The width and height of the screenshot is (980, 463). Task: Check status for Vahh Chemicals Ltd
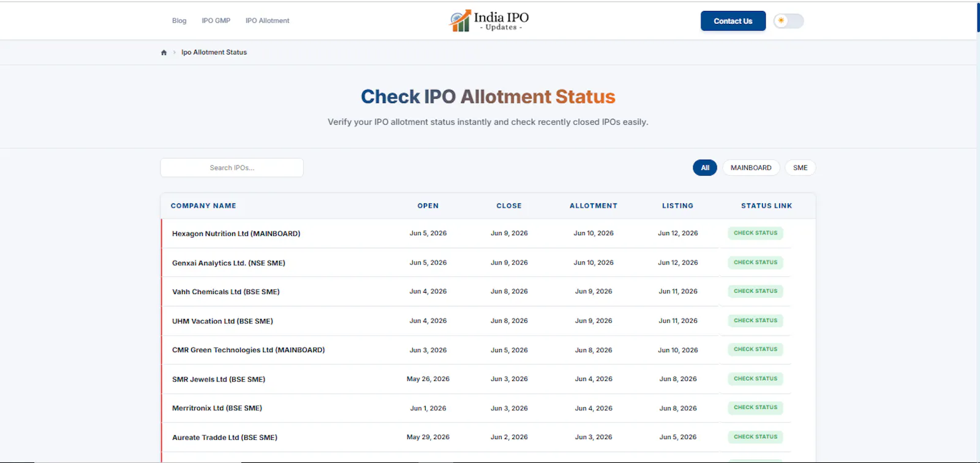click(x=755, y=292)
